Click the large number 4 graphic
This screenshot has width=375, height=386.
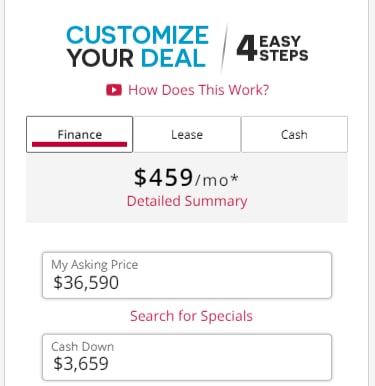point(246,48)
